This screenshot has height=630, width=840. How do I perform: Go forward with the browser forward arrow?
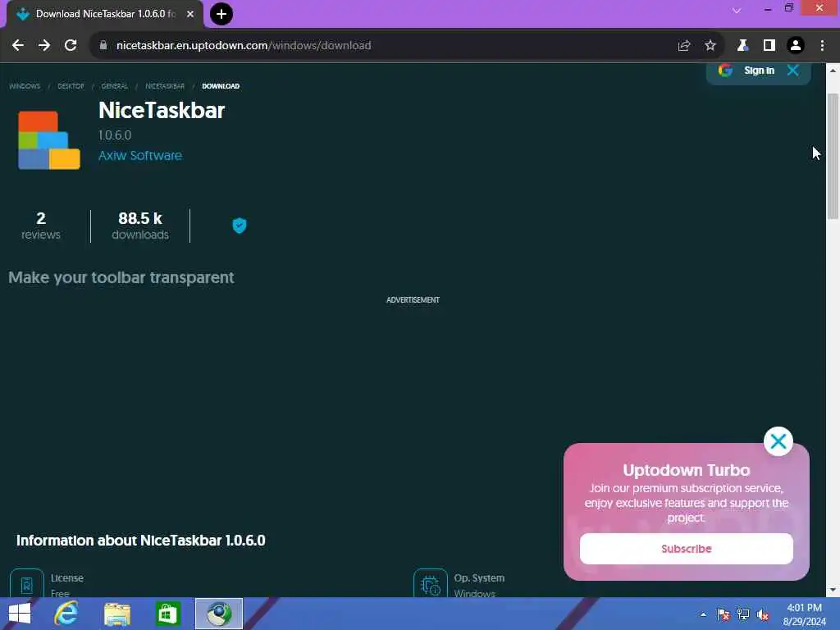(x=44, y=46)
